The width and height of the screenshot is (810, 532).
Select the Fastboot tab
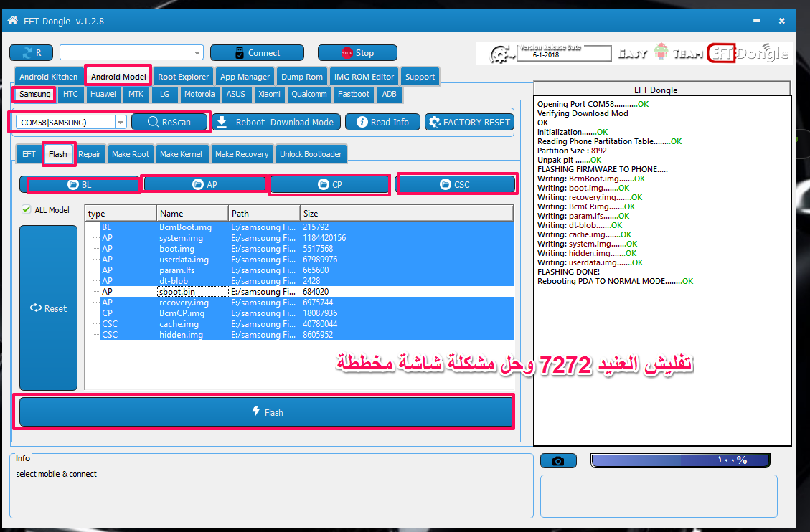click(353, 94)
